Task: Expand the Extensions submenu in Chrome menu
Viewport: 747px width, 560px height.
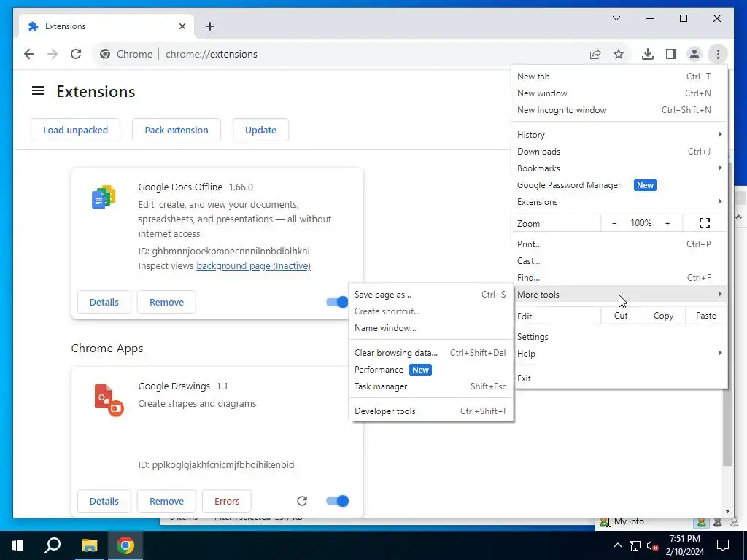Action: (x=620, y=202)
